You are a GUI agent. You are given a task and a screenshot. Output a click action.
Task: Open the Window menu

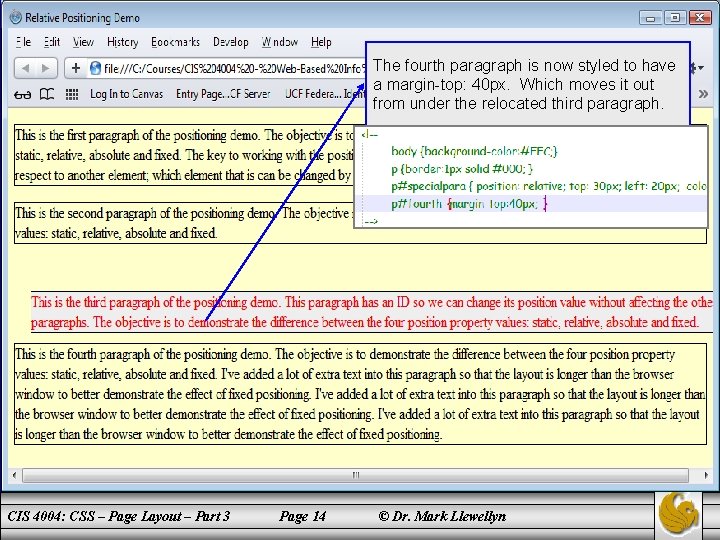(280, 42)
